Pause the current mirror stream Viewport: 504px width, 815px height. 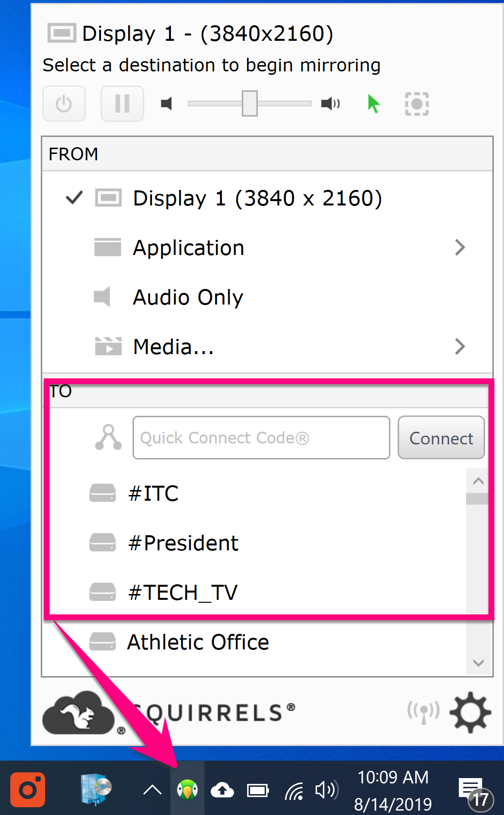(x=122, y=103)
